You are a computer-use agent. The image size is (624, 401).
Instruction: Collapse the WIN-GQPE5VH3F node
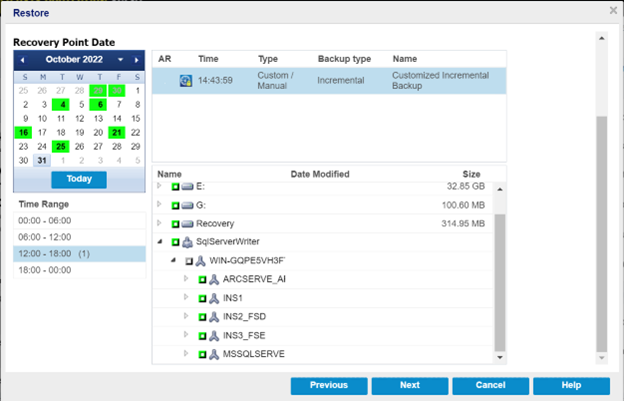174,260
